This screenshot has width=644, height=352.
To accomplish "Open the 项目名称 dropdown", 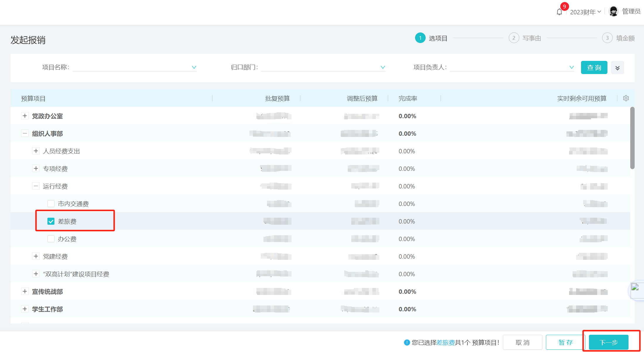I will [x=135, y=67].
